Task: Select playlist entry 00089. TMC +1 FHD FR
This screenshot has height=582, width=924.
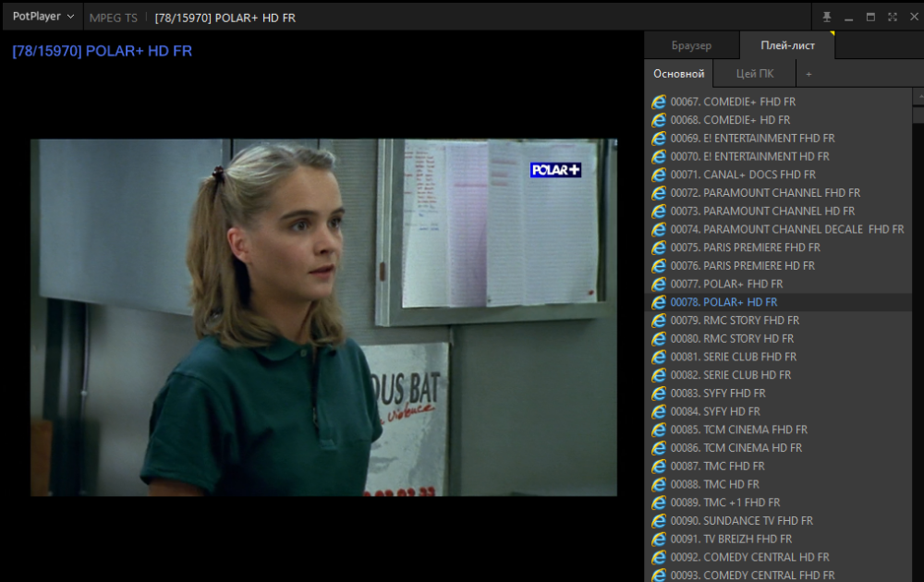Action: point(778,503)
